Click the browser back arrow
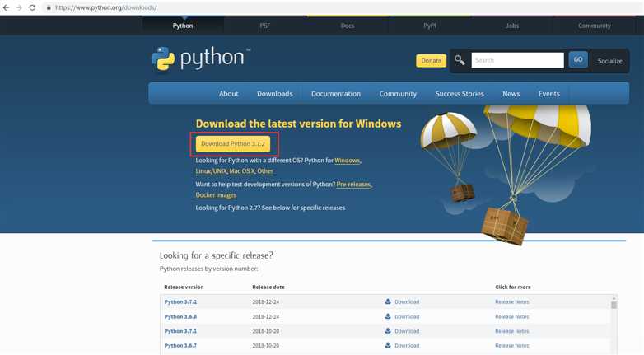 pyautogui.click(x=6, y=7)
